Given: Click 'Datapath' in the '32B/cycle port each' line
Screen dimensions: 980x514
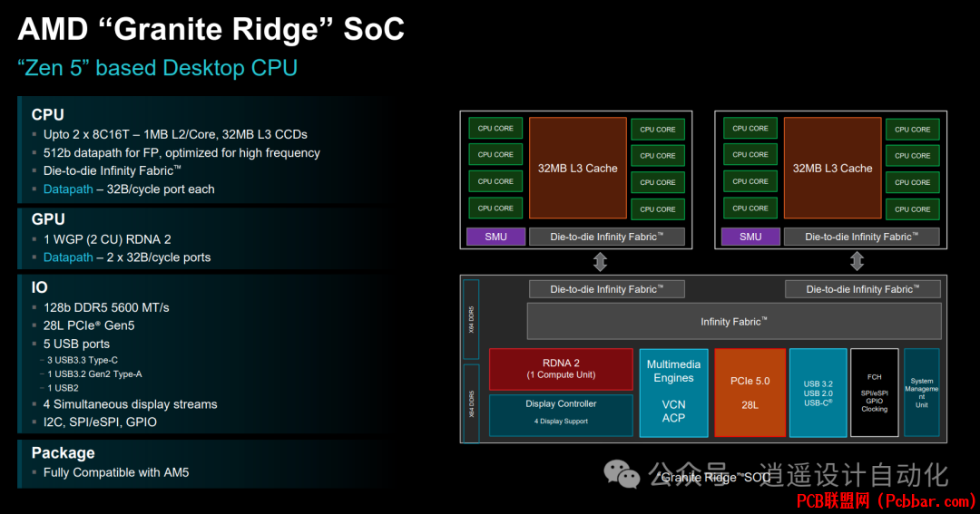Looking at the screenshot, I should coord(68,189).
